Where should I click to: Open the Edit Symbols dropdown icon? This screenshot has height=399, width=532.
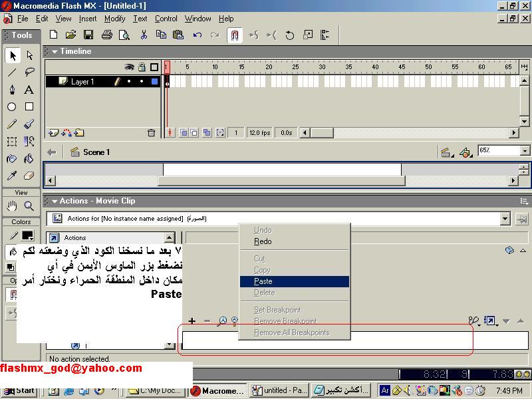pyautogui.click(x=465, y=153)
